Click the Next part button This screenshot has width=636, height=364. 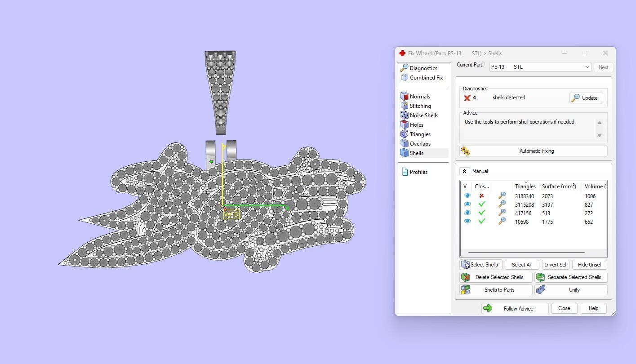click(x=603, y=67)
